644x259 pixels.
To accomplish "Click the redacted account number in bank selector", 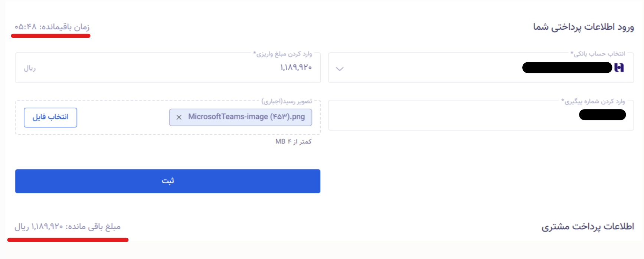I will pos(567,68).
